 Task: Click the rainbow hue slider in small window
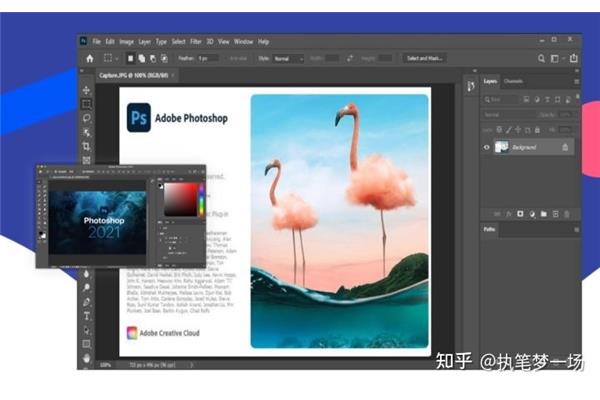[x=201, y=200]
